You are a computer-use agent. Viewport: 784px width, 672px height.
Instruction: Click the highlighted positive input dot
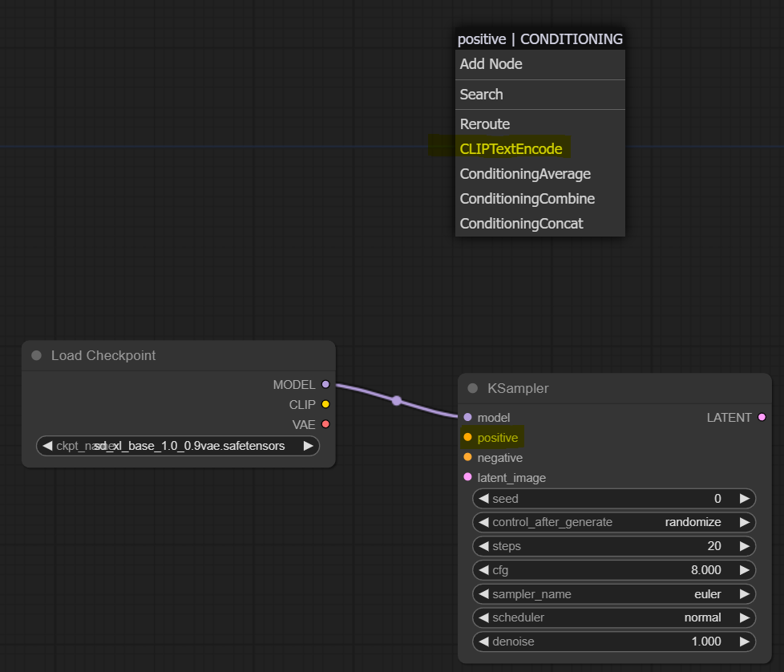point(467,437)
